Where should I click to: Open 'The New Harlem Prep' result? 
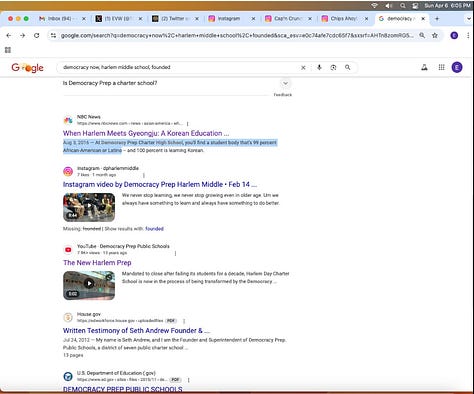coord(97,263)
